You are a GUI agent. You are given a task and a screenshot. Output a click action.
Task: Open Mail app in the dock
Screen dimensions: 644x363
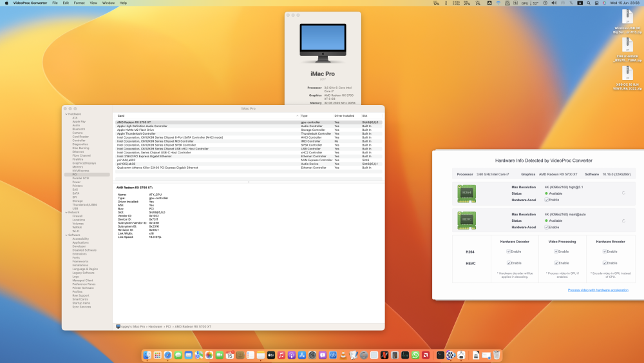pos(188,355)
